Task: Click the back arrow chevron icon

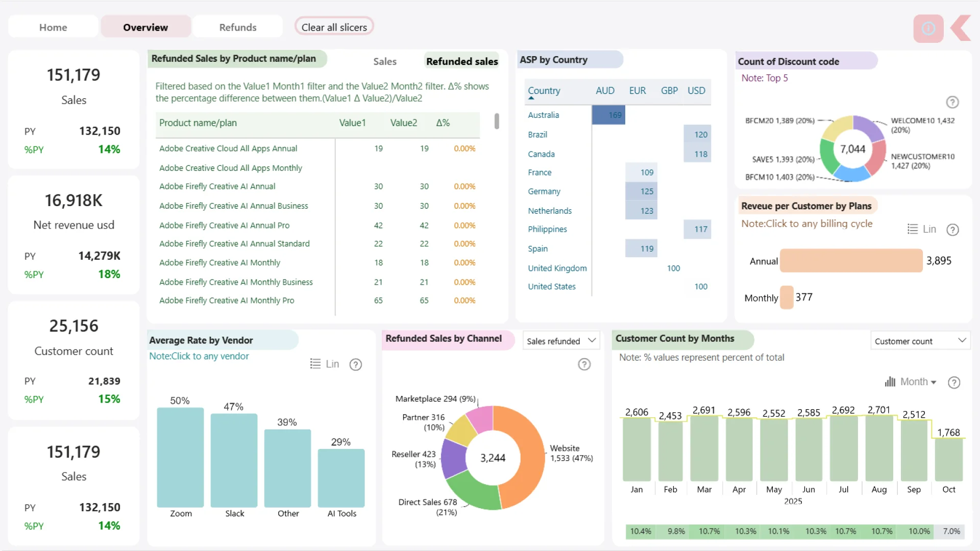Action: [x=961, y=28]
